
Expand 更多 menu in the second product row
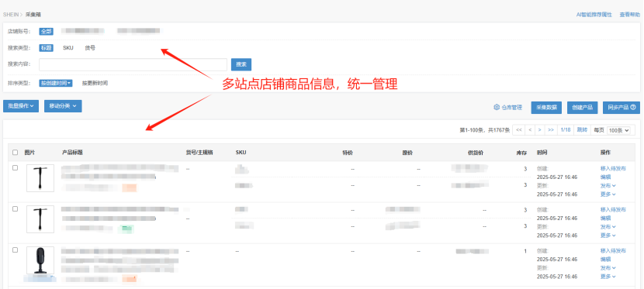(608, 236)
